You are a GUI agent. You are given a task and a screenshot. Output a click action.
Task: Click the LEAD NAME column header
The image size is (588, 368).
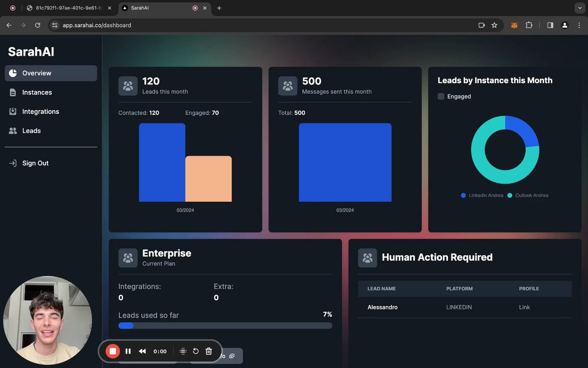point(382,289)
